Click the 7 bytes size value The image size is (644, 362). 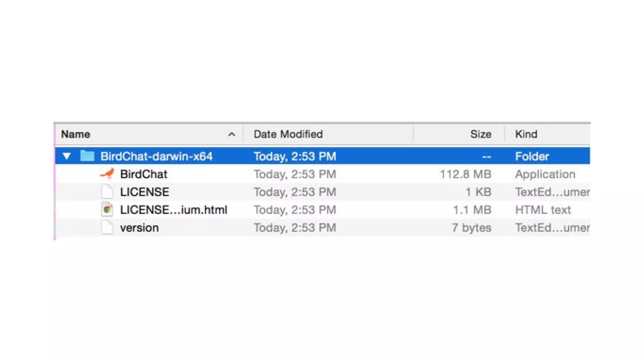pos(472,228)
